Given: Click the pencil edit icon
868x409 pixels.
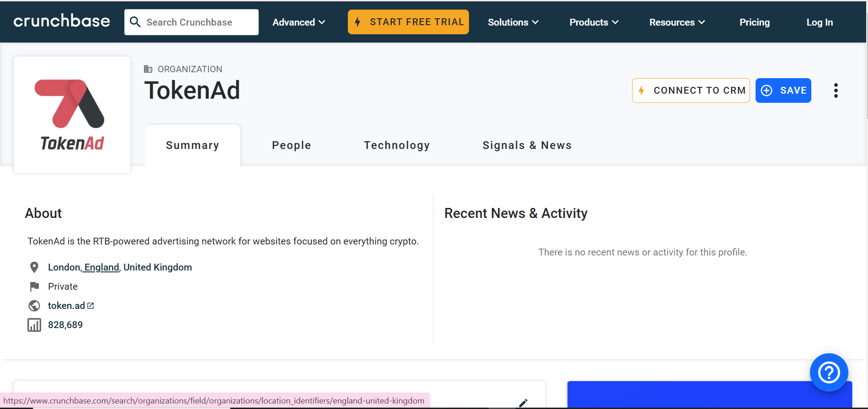Looking at the screenshot, I should pyautogui.click(x=523, y=403).
